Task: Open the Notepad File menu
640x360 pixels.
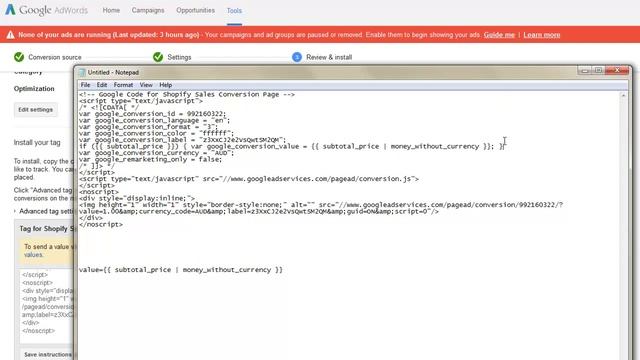Action: coord(85,85)
